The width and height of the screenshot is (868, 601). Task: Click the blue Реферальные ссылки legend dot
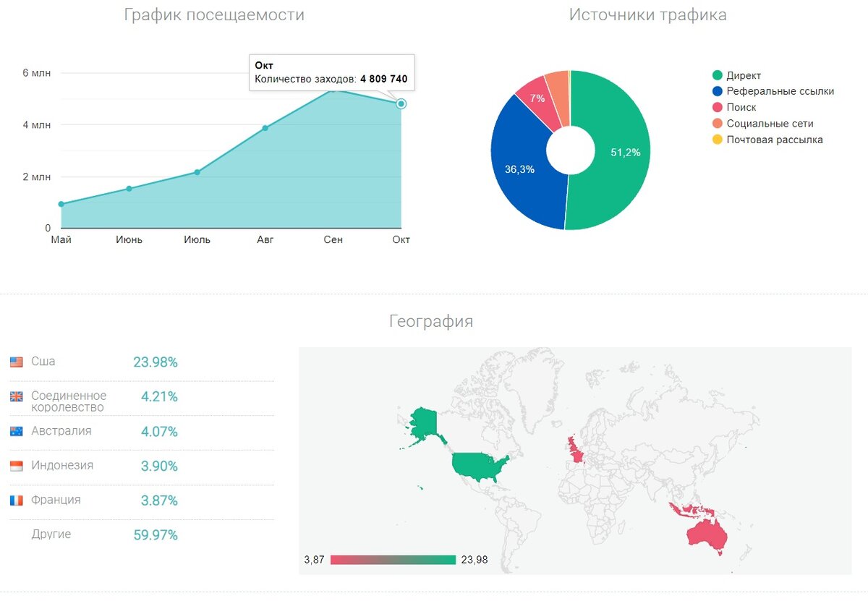[x=717, y=91]
